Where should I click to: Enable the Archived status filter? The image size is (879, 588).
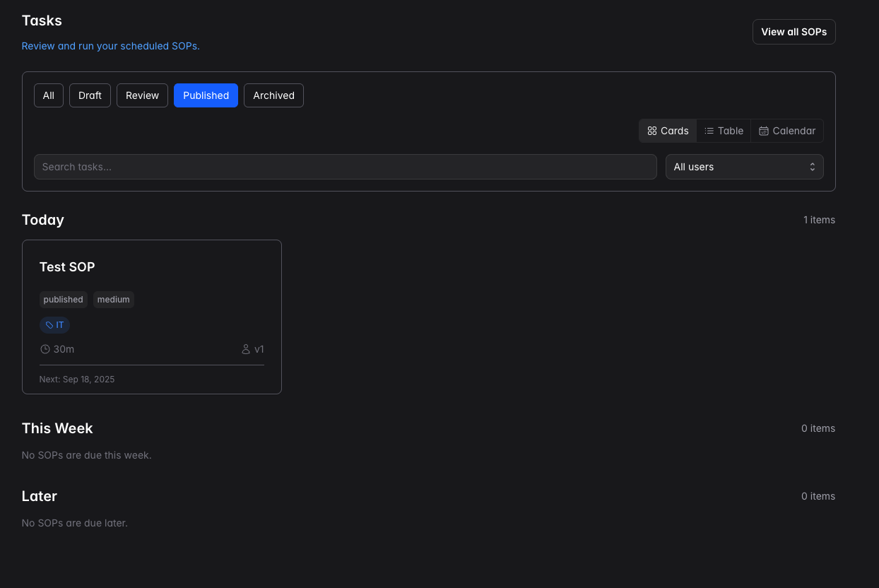coord(273,95)
